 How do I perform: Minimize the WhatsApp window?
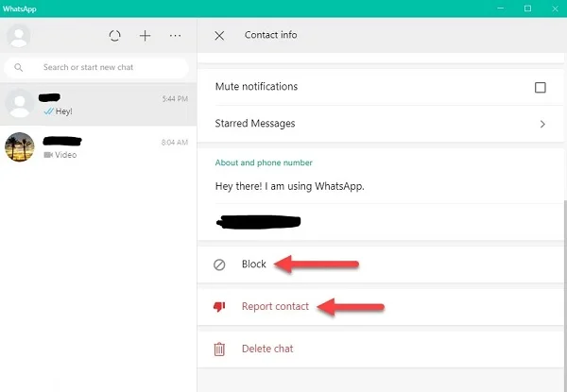501,9
